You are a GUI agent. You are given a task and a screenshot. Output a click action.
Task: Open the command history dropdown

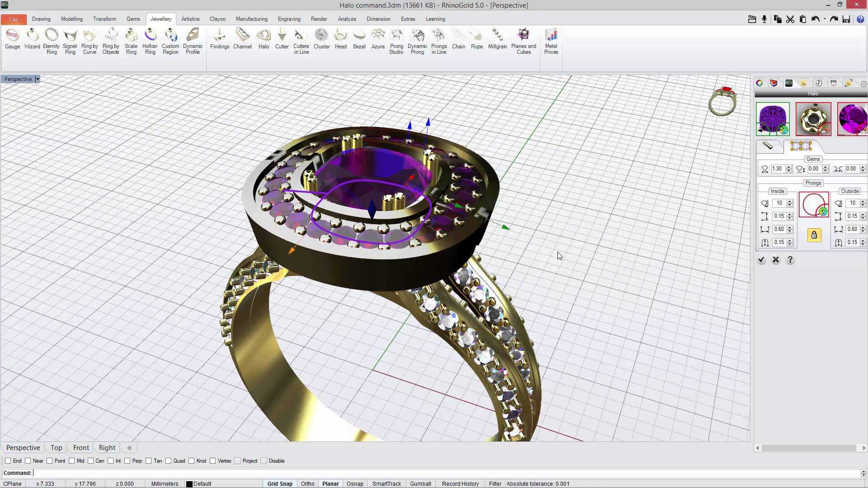[863, 473]
